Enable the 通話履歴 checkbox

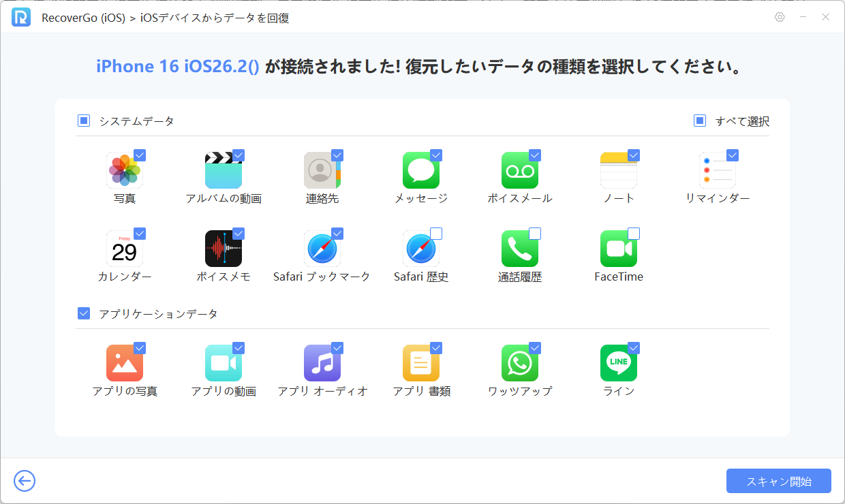pyautogui.click(x=536, y=233)
